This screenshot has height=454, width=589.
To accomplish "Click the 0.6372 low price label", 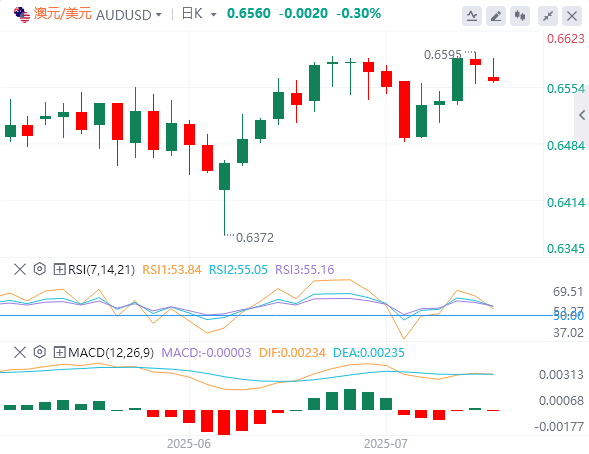I will click(255, 238).
